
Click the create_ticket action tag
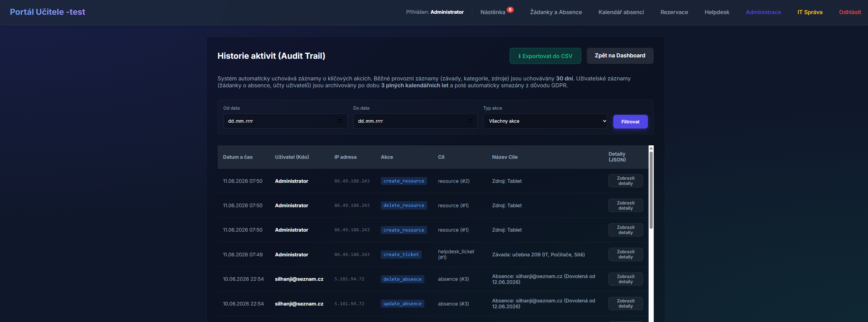coord(401,255)
